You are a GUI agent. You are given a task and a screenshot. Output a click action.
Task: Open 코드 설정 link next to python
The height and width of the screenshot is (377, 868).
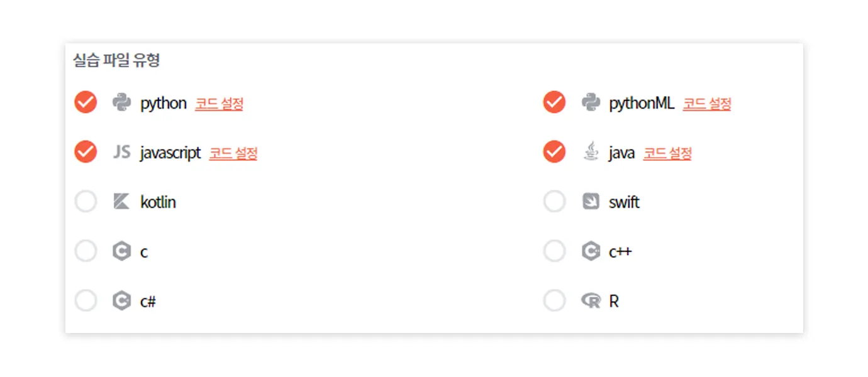[219, 104]
